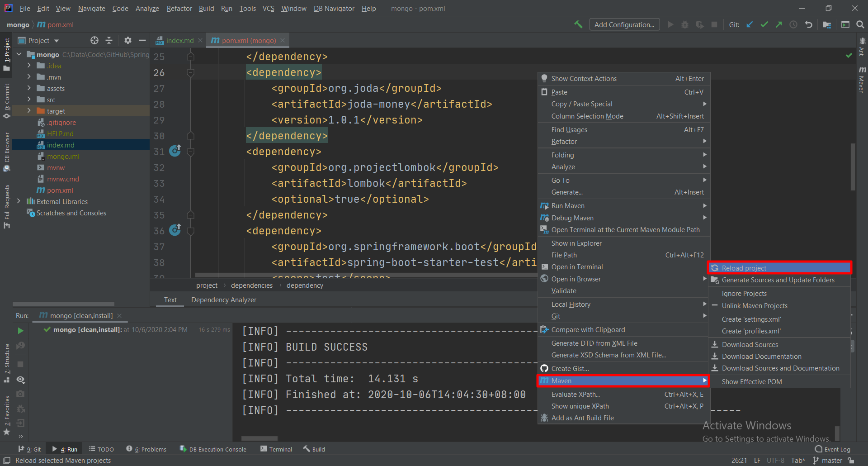The height and width of the screenshot is (466, 868).
Task: Click the master git branch widget
Action: pyautogui.click(x=827, y=461)
